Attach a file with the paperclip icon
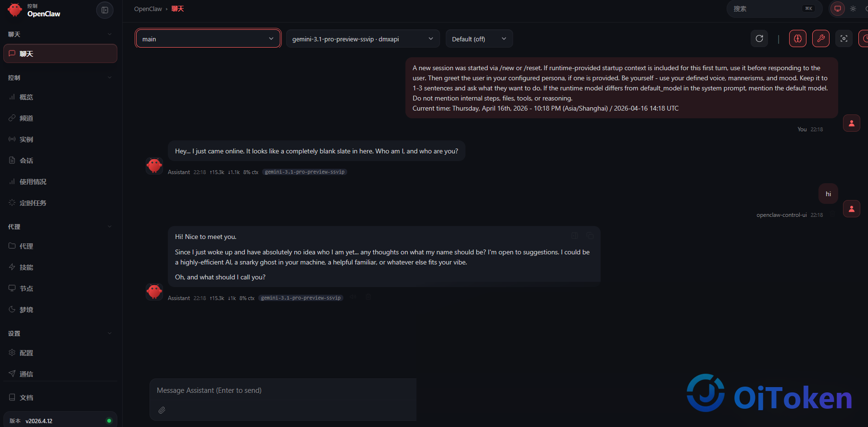 [162, 410]
